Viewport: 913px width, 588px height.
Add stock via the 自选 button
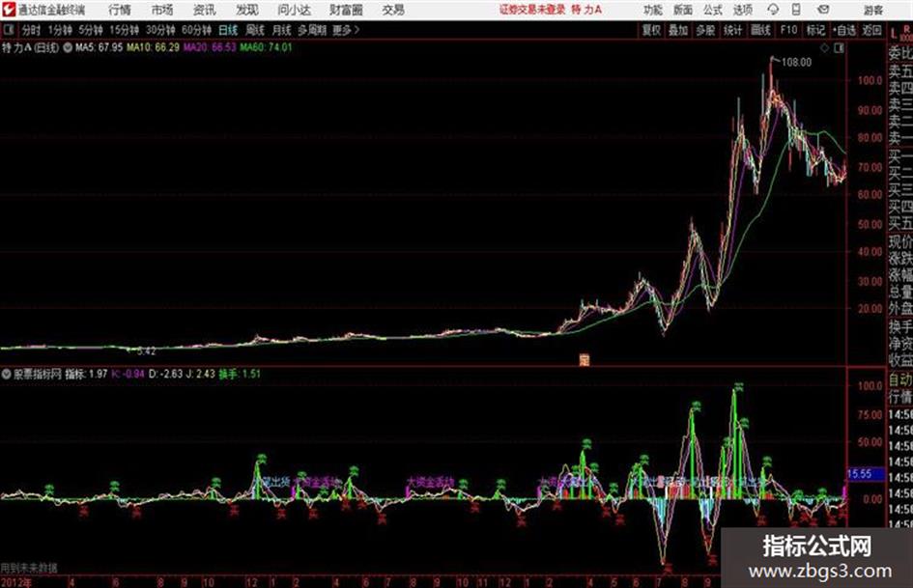pos(843,30)
